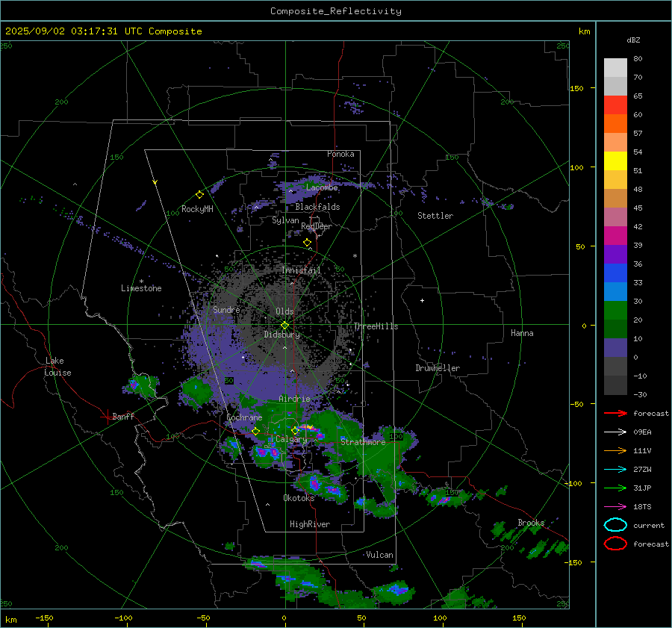
Task: Select the orange 111V arrow legend entry
Action: pyautogui.click(x=615, y=450)
